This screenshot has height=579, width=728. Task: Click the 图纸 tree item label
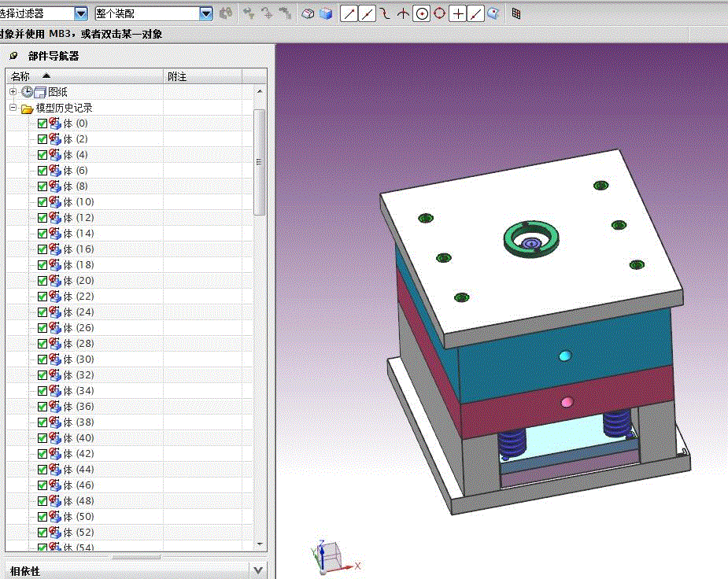[58, 92]
